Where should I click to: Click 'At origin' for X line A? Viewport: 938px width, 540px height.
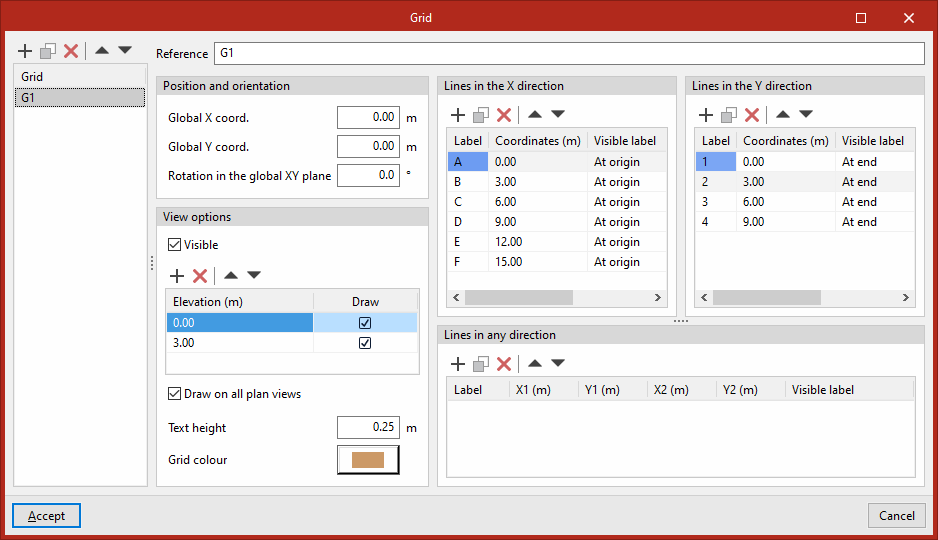pyautogui.click(x=627, y=162)
